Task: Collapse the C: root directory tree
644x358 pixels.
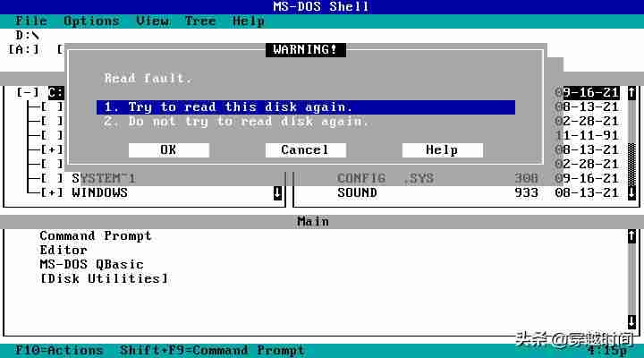Action: point(28,92)
